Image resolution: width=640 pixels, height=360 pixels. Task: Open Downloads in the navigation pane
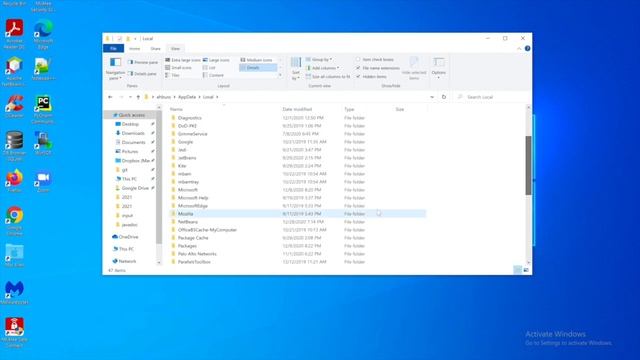(133, 133)
